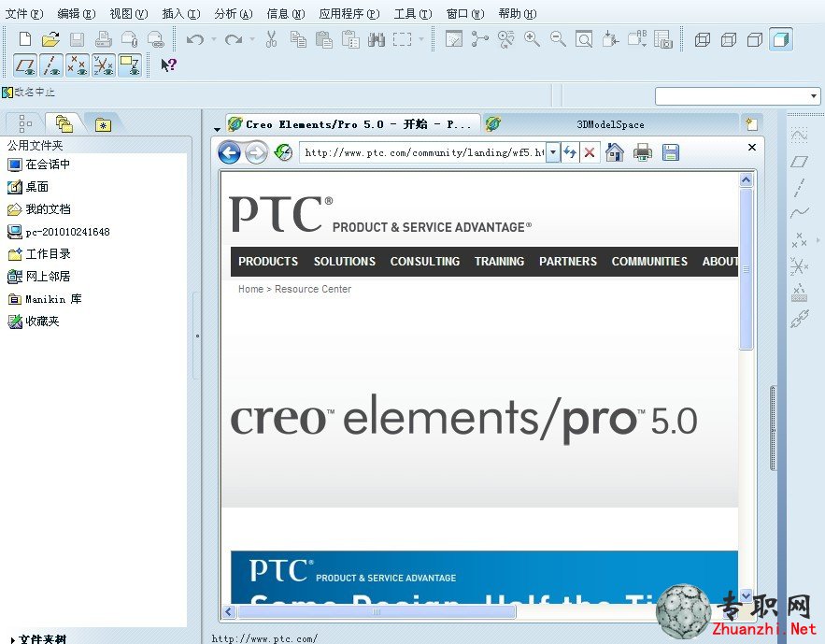Screen dimensions: 825x644
Task: Open the 工具(T) menu
Action: (413, 14)
